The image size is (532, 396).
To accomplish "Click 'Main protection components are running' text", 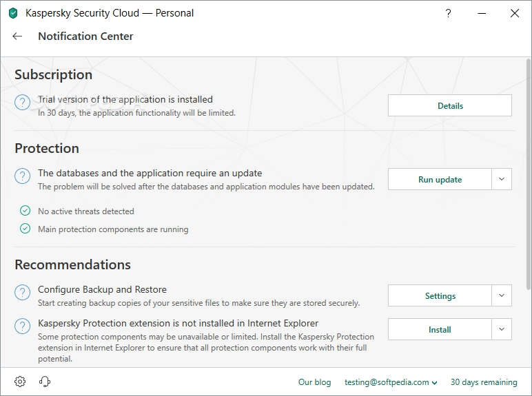I will pos(113,229).
